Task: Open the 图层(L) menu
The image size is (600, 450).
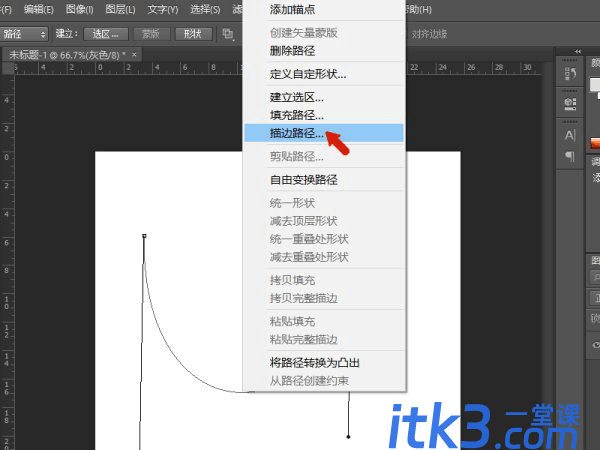Action: [120, 9]
